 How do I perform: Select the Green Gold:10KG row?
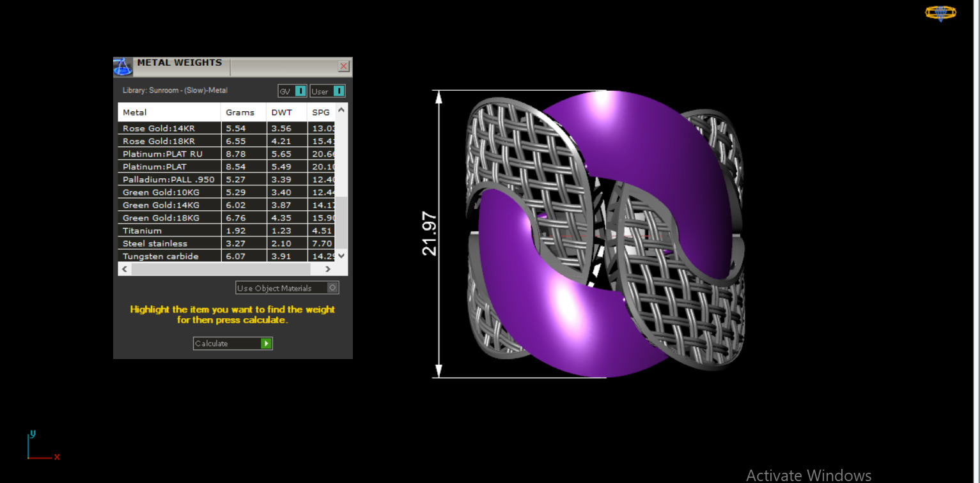click(226, 192)
